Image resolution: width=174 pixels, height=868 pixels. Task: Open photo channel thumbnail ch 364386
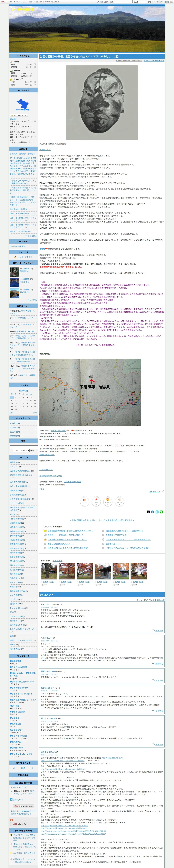[x=14, y=282]
